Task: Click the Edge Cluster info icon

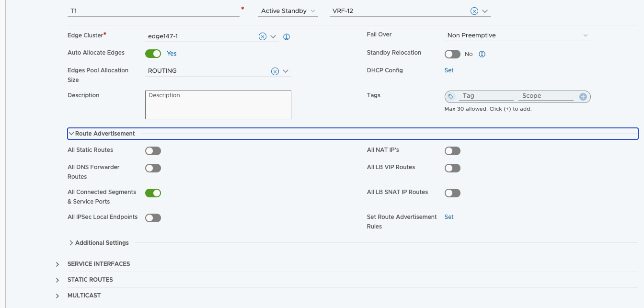Action: [x=287, y=37]
